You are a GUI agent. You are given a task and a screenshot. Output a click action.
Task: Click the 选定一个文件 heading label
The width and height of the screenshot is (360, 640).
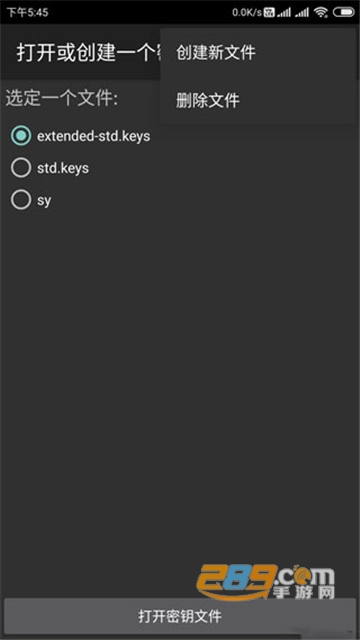tap(62, 99)
